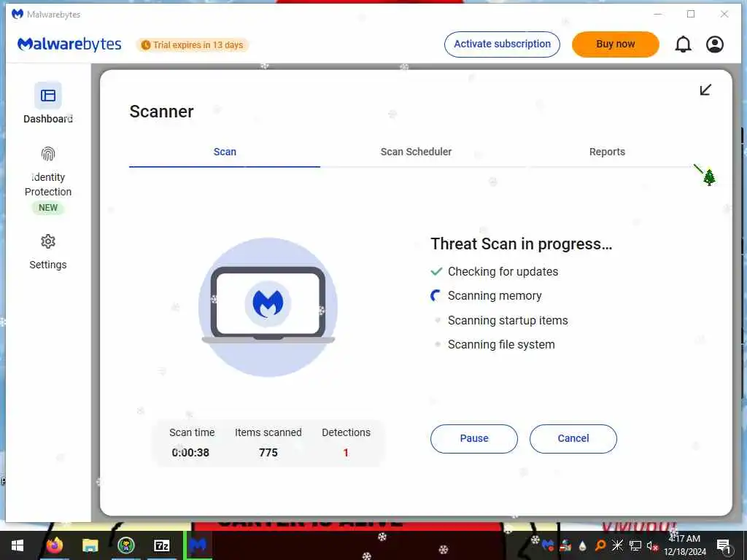This screenshot has width=747, height=560.
Task: Switch to the Reports tab
Action: (607, 152)
